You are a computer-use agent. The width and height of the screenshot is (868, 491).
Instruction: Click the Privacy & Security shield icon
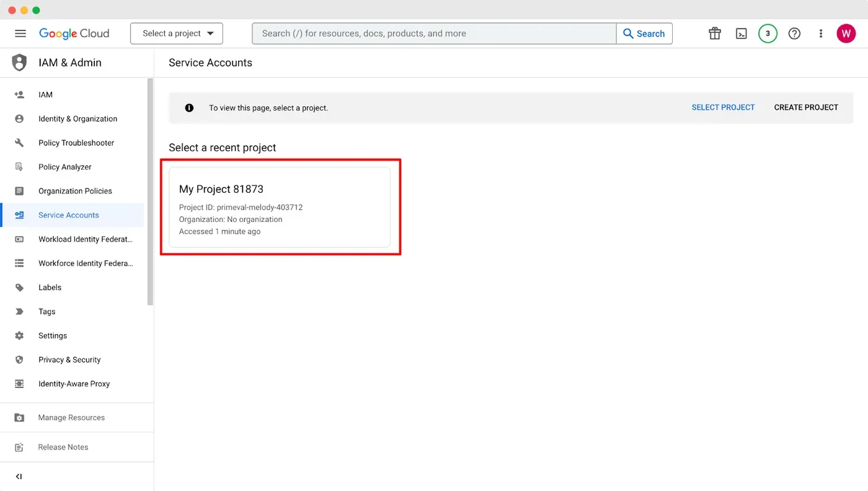pyautogui.click(x=19, y=360)
